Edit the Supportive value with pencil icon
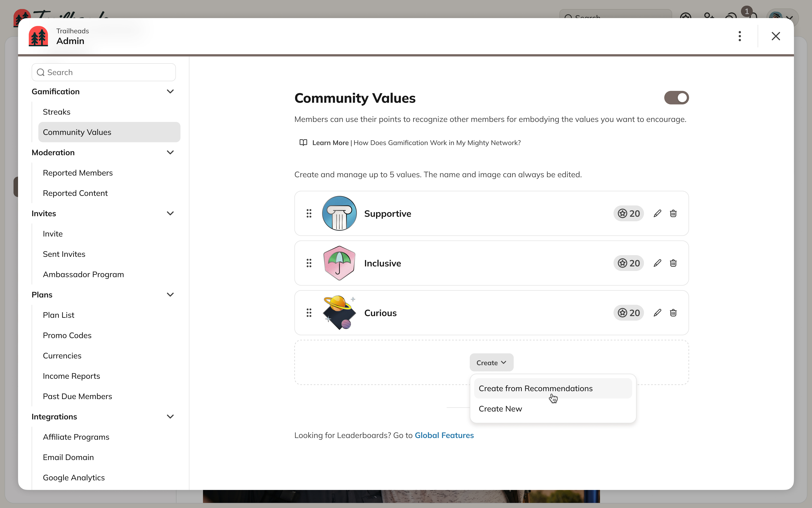 [657, 213]
